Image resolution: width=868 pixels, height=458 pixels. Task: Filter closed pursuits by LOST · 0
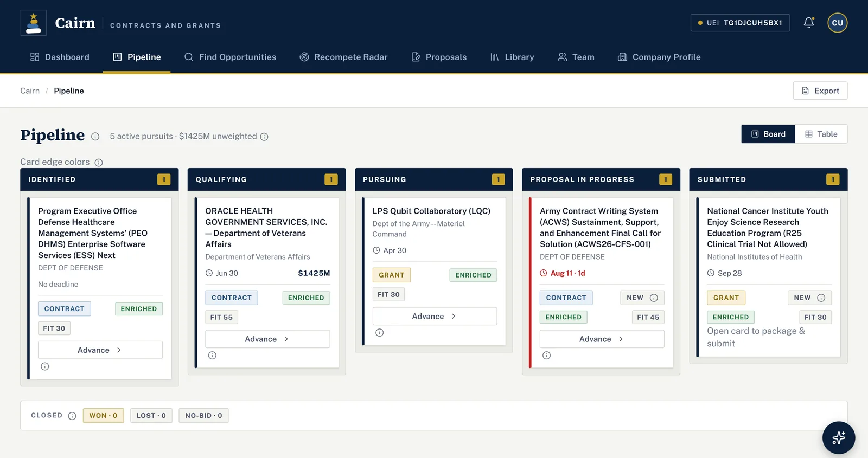(151, 416)
